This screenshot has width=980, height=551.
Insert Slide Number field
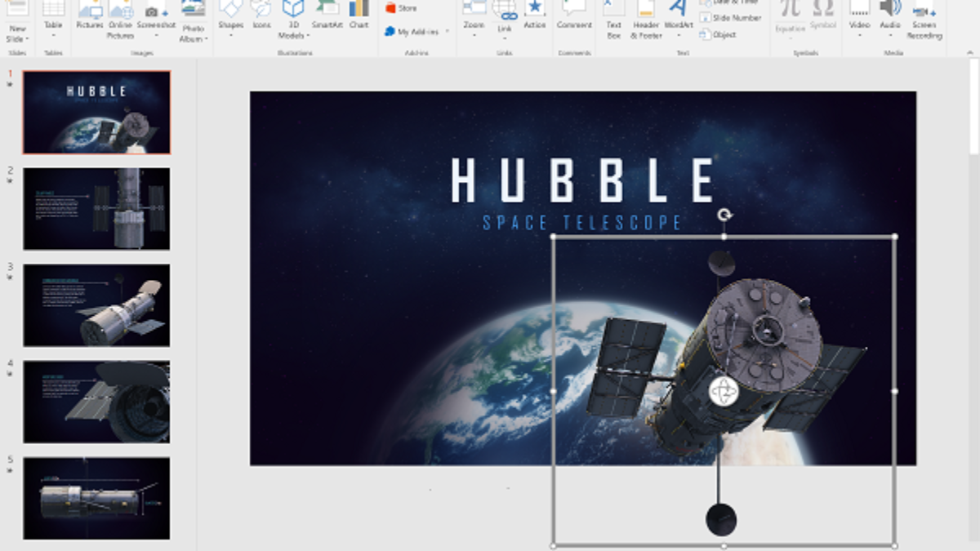(x=731, y=17)
